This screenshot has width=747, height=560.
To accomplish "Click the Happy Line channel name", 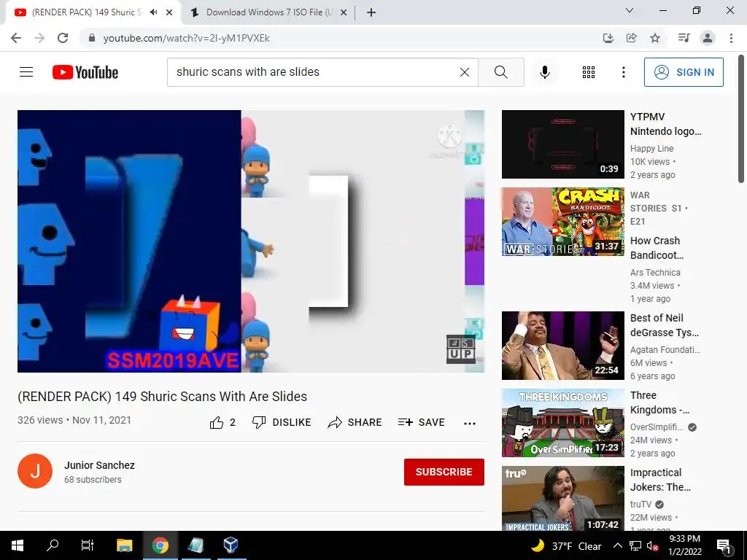I will pyautogui.click(x=651, y=149).
